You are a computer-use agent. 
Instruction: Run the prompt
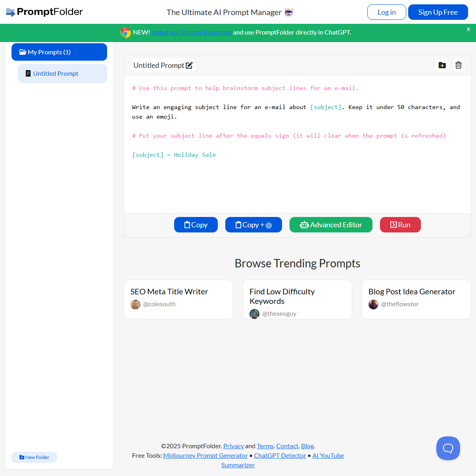click(400, 225)
